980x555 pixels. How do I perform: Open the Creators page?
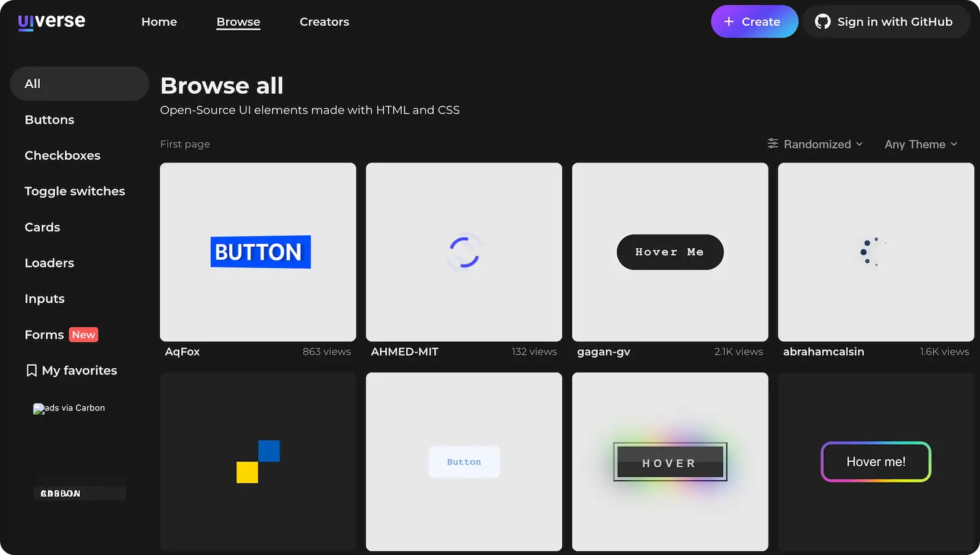[x=324, y=22]
